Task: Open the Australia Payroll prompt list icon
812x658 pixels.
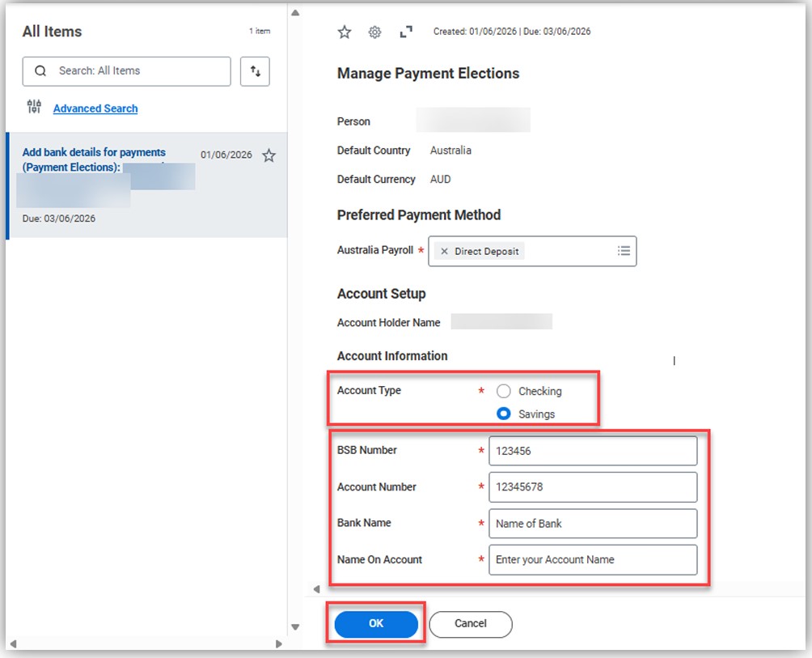Action: click(x=624, y=251)
